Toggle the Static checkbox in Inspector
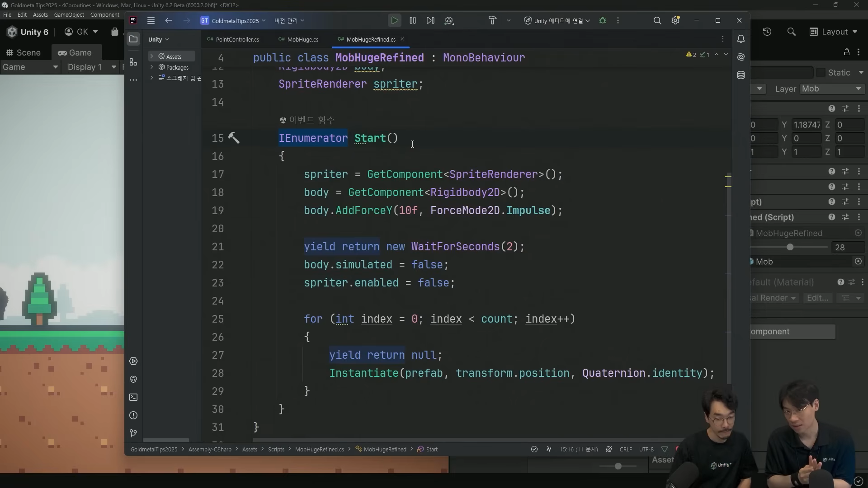Screen dimensions: 868x488 click(x=821, y=73)
